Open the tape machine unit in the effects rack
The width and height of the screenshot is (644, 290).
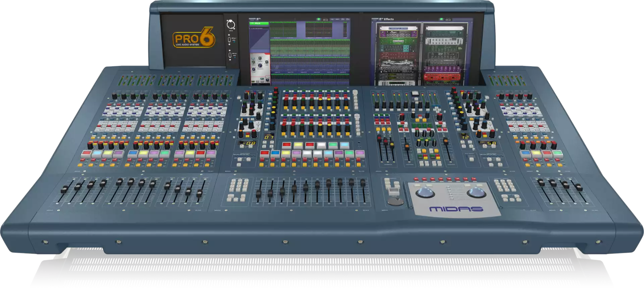(398, 63)
